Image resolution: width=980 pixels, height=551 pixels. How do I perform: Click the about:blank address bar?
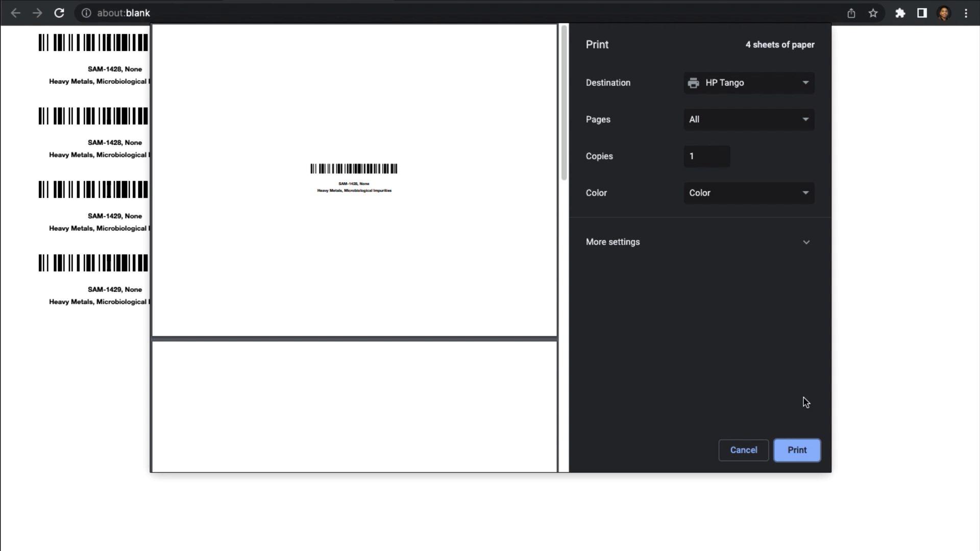coord(124,12)
